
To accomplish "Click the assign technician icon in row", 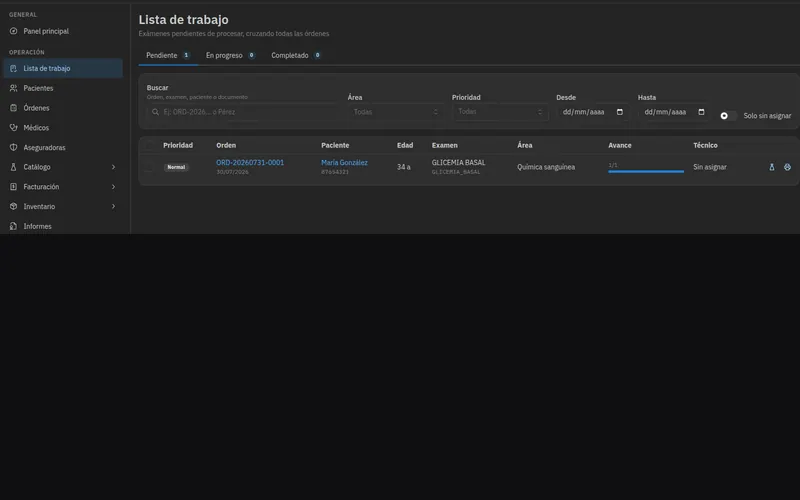I will pos(787,167).
